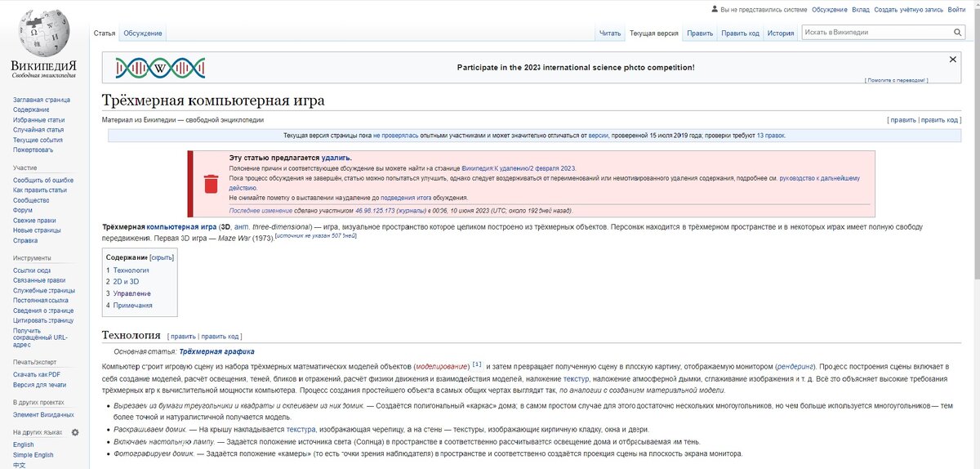Open Как править статьи link
This screenshot has height=469, width=980.
(x=40, y=190)
